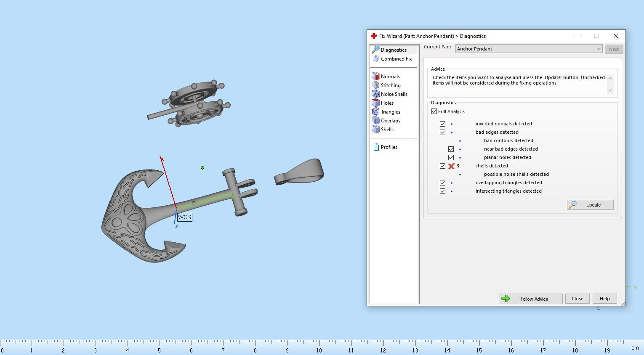The image size is (644, 355).
Task: Open the Noise Shells fix page
Action: coord(394,94)
